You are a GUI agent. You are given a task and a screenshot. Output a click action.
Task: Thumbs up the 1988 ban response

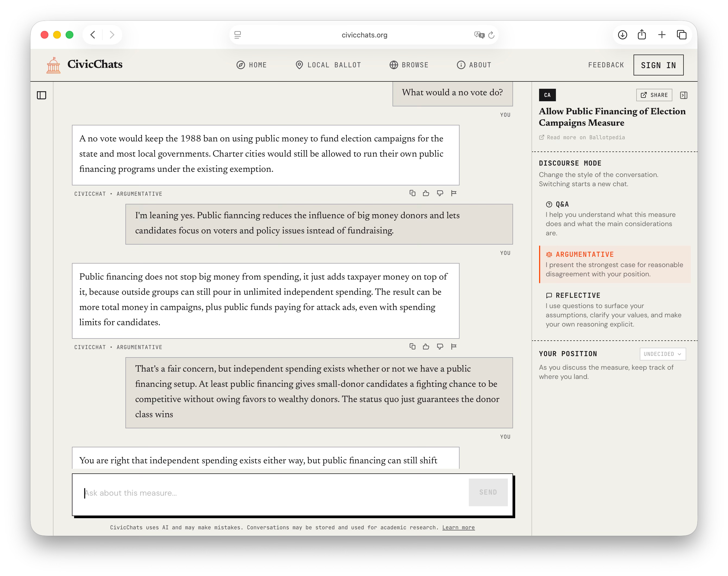pos(426,193)
